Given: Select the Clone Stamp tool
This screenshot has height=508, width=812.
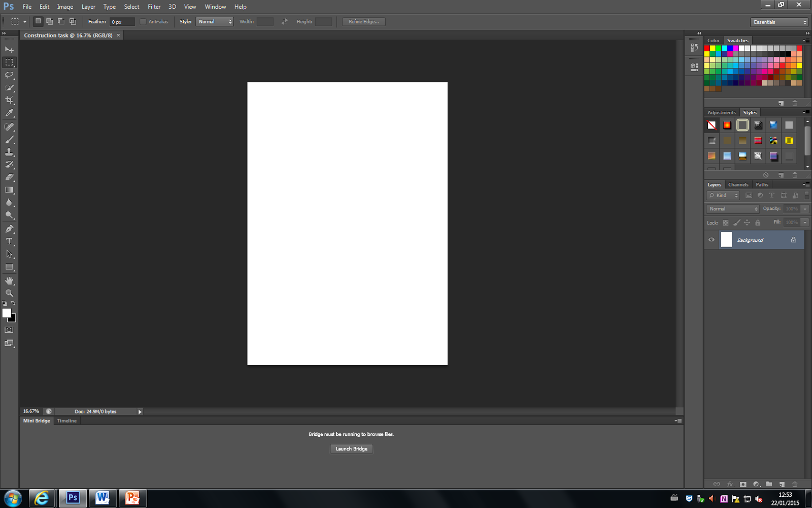Looking at the screenshot, I should pyautogui.click(x=9, y=152).
